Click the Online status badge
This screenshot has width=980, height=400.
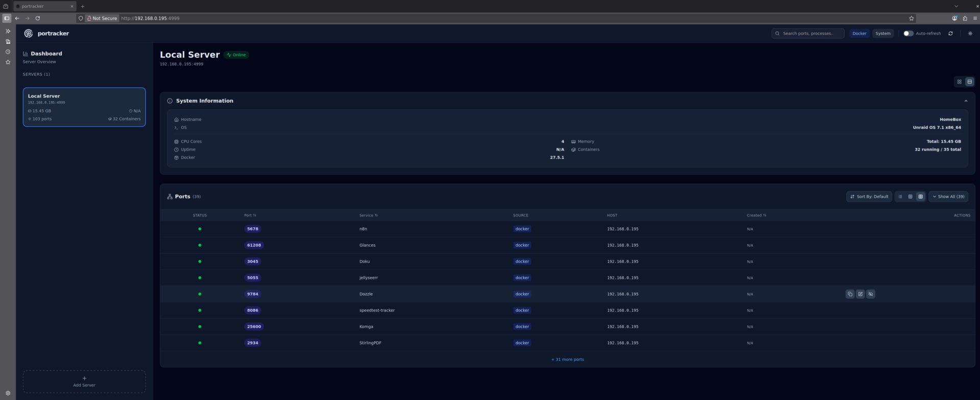[236, 55]
